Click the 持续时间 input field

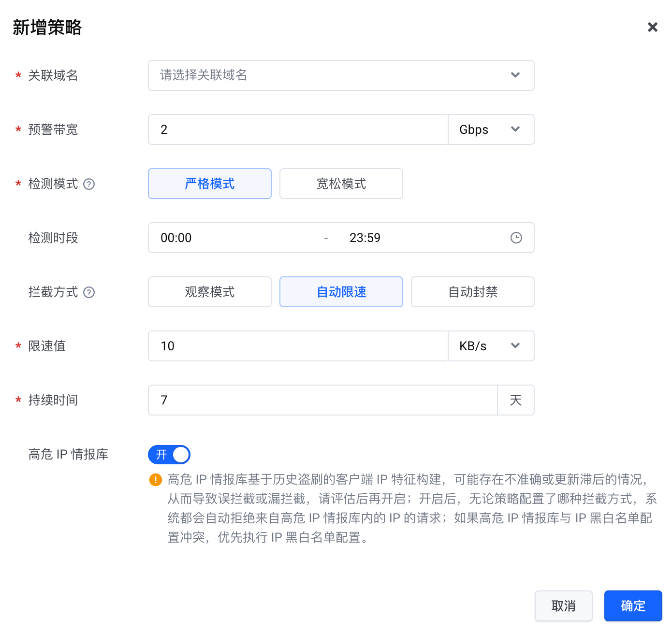click(322, 400)
